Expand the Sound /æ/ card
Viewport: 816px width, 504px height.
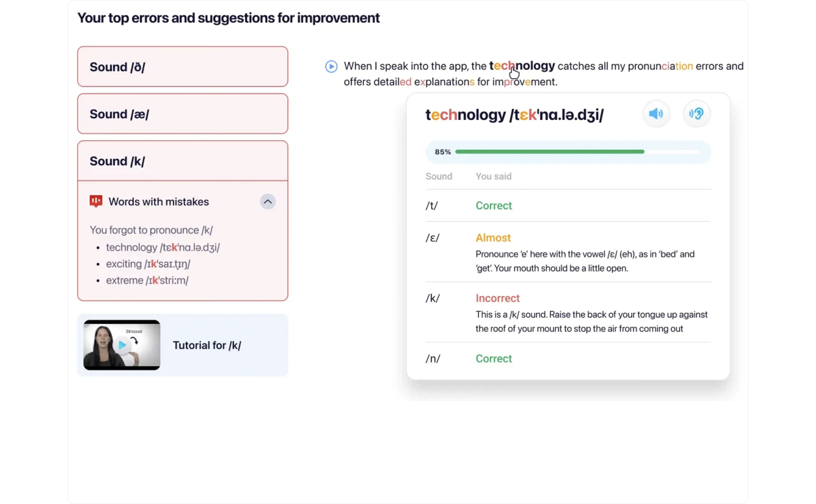point(182,114)
